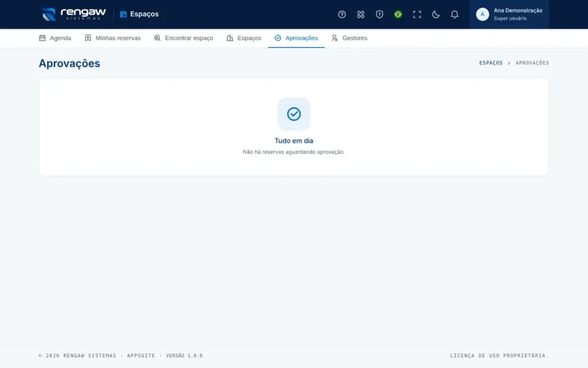Click the APROVAÇÕES breadcrumb item
Image resolution: width=588 pixels, height=368 pixels.
tap(532, 63)
